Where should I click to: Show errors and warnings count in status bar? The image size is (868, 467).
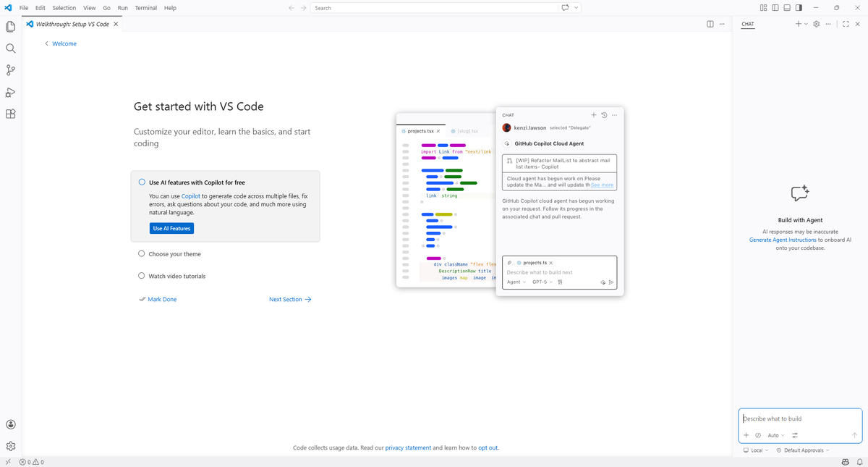pos(32,462)
